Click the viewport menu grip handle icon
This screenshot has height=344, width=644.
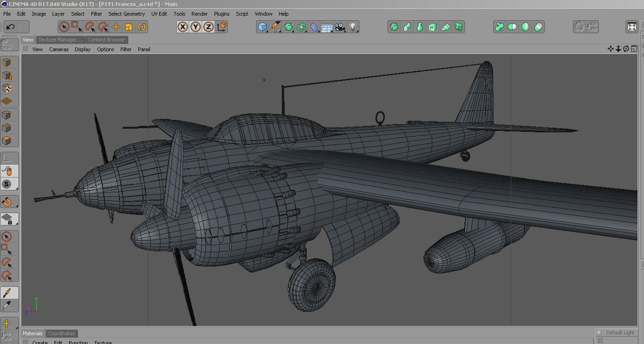(26, 49)
